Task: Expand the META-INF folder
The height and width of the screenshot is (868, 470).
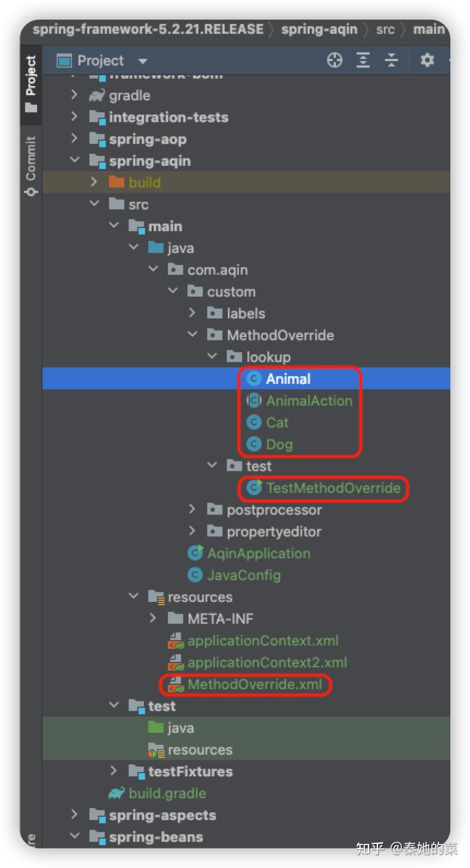Action: coord(153,618)
